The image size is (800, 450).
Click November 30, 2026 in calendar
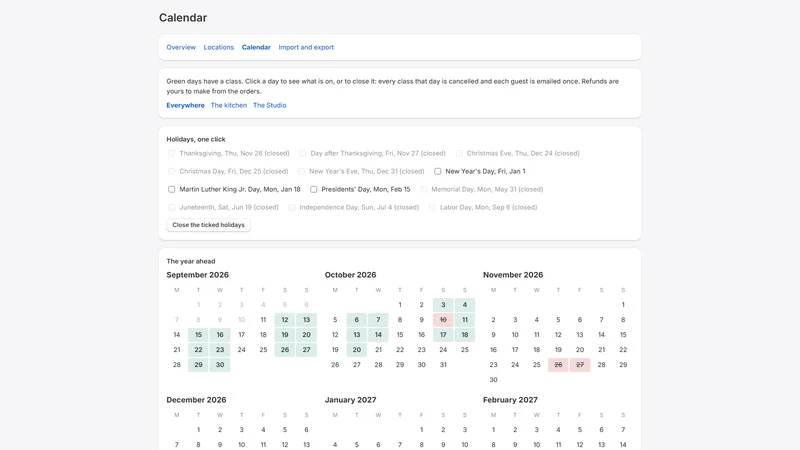pos(493,380)
